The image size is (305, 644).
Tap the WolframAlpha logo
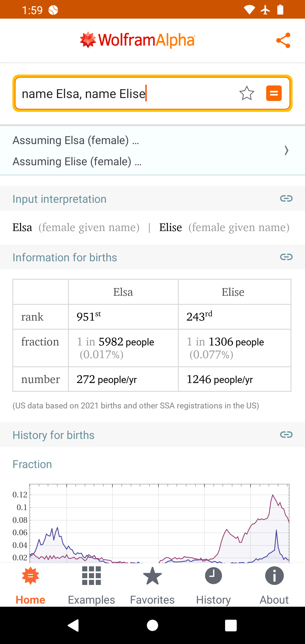(x=138, y=40)
